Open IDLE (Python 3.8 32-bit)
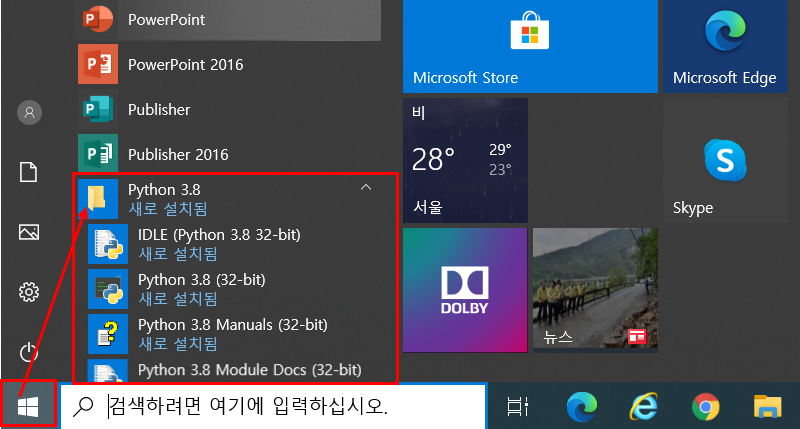 [x=235, y=244]
